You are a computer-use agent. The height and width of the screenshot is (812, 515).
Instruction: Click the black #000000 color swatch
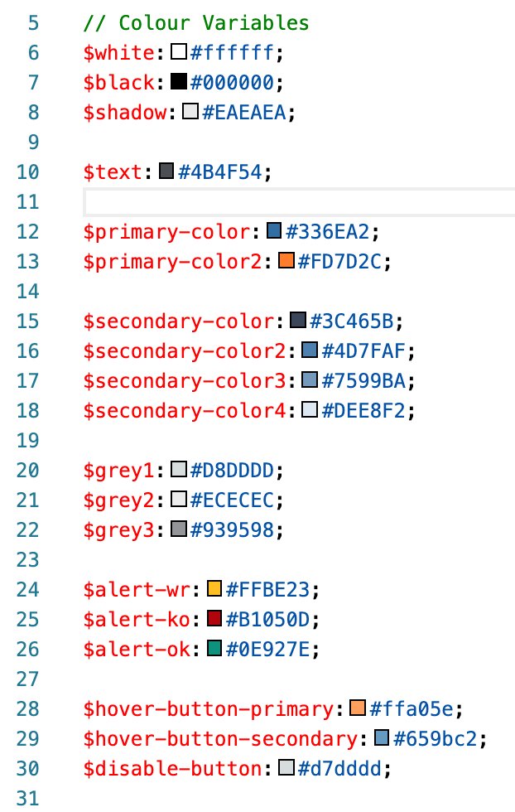pyautogui.click(x=179, y=81)
